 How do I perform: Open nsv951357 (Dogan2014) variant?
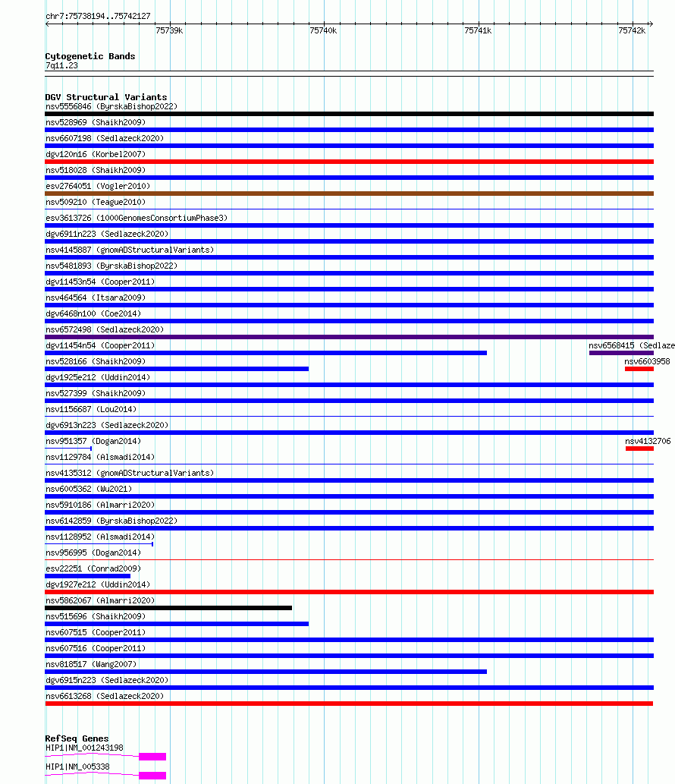coord(93,442)
